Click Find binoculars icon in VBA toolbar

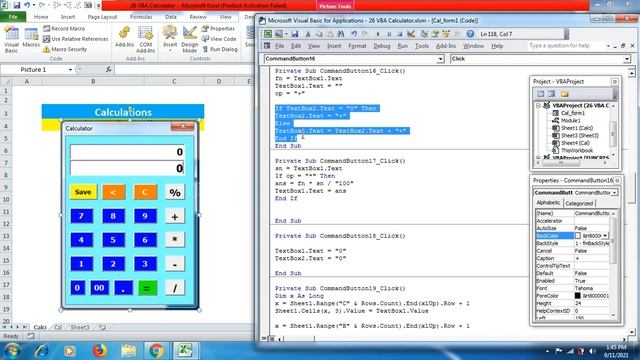coord(341,34)
